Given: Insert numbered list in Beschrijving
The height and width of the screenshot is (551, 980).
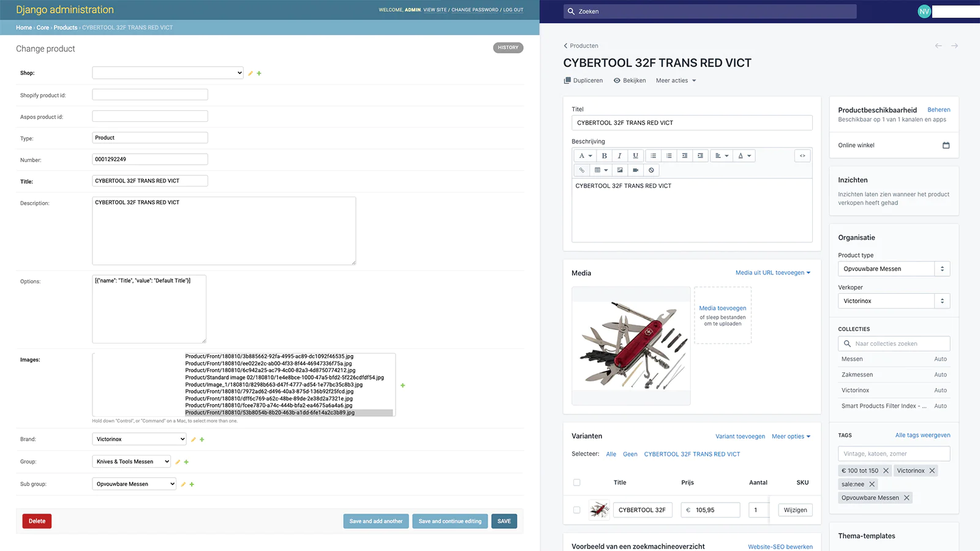Looking at the screenshot, I should click(669, 156).
